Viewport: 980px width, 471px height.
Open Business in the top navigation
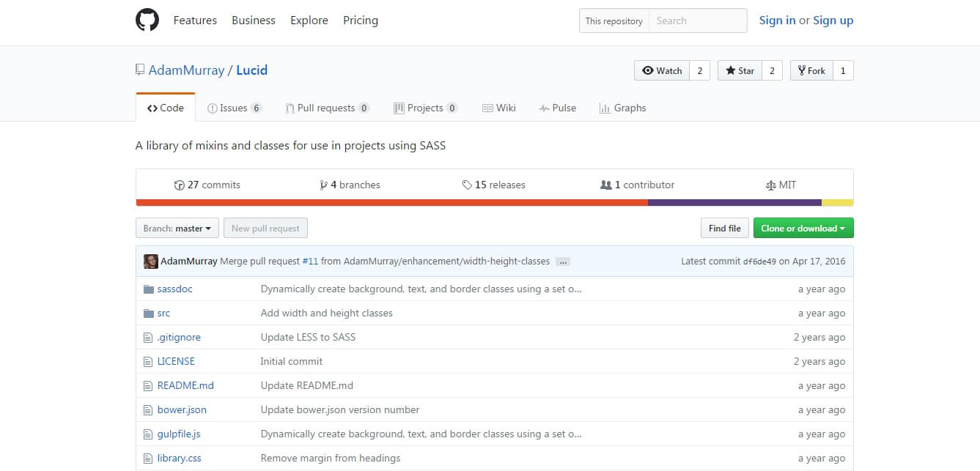click(x=254, y=21)
